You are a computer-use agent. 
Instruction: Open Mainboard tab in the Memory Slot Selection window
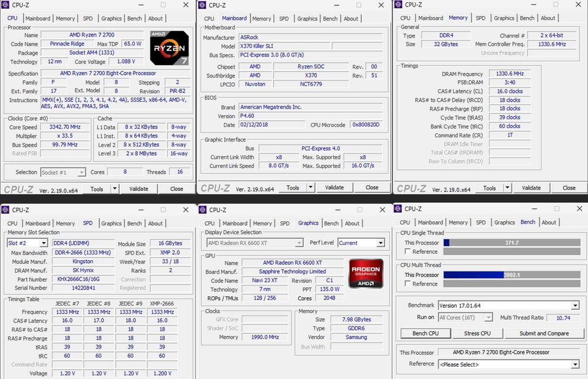pyautogui.click(x=38, y=223)
